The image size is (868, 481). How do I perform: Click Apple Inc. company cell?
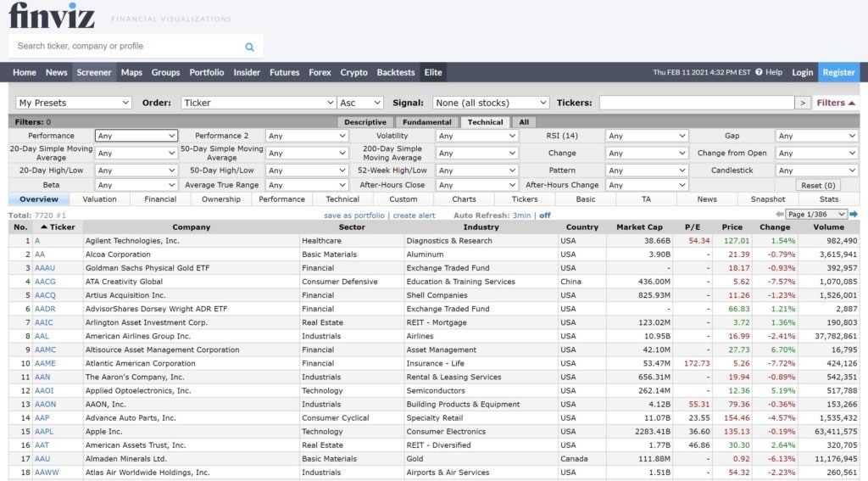click(103, 431)
